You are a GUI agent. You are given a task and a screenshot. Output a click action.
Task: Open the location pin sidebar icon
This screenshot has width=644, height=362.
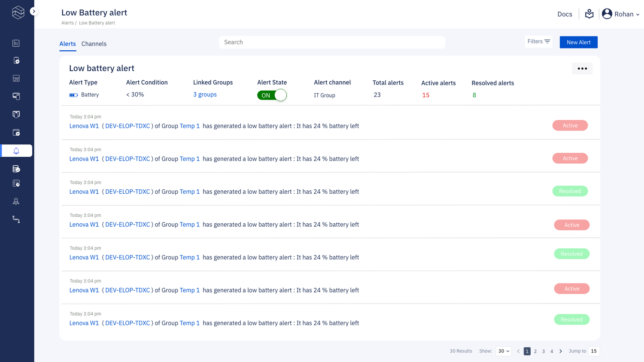(x=16, y=201)
